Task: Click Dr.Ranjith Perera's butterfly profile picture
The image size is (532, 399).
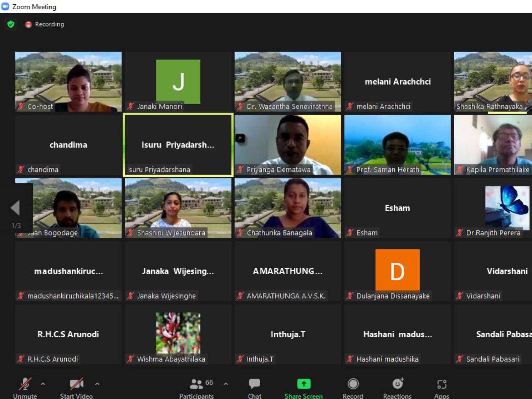Action: [507, 208]
